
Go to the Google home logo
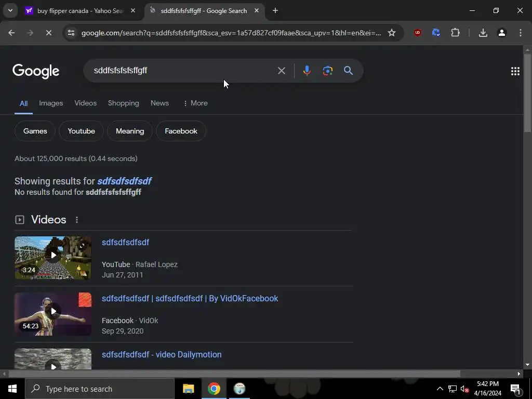point(36,71)
